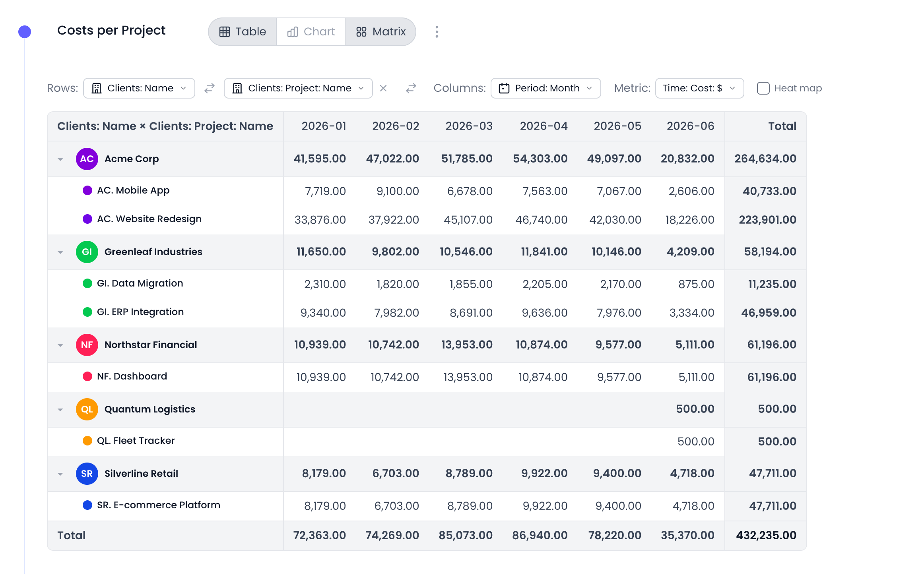Select the NF. Dashboard row label
The height and width of the screenshot is (577, 924).
(x=132, y=376)
